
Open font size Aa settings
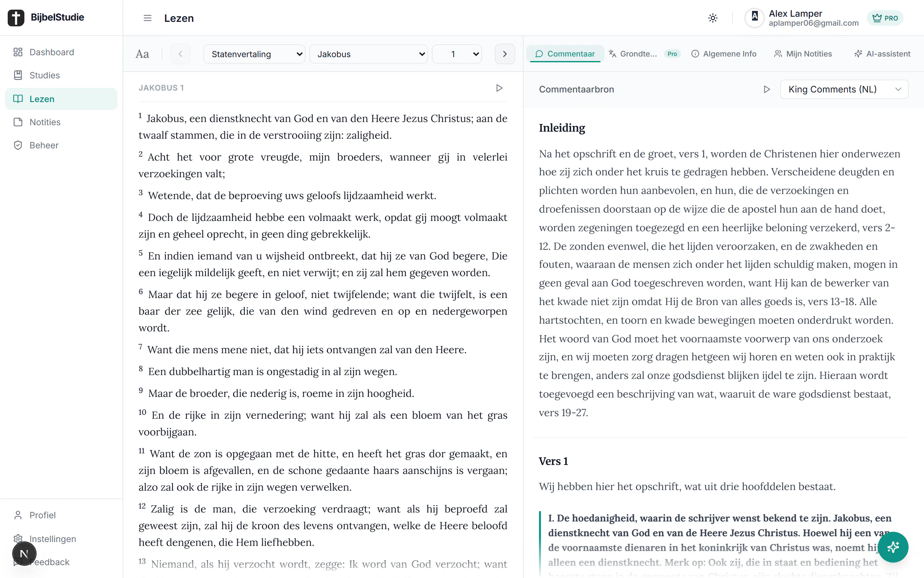pyautogui.click(x=142, y=54)
